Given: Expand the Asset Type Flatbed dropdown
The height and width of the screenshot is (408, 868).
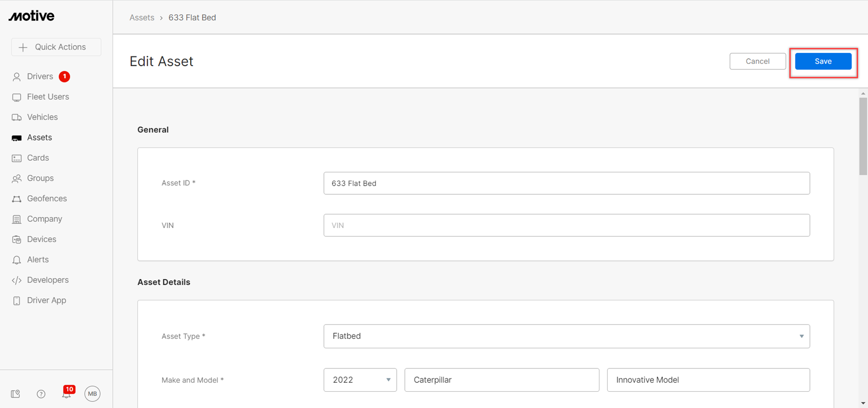Looking at the screenshot, I should (567, 336).
